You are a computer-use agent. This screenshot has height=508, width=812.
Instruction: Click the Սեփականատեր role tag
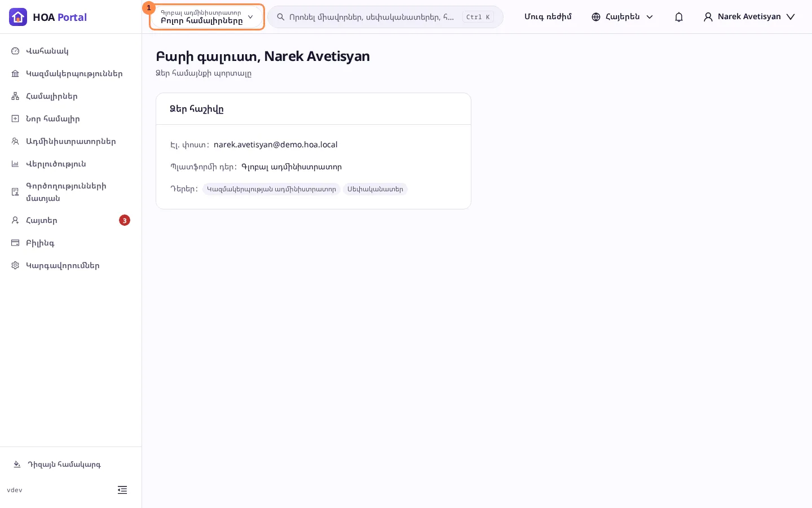(375, 189)
